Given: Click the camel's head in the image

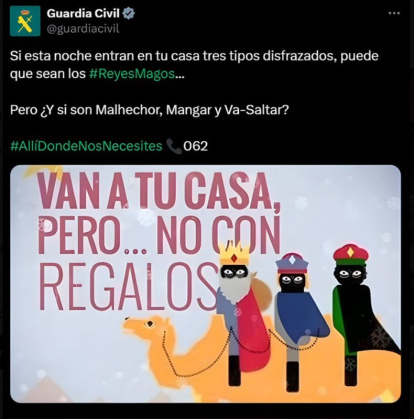Looking at the screenshot, I should click(144, 327).
